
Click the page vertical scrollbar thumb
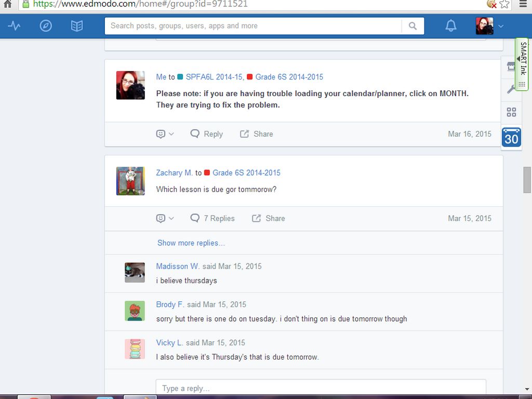tap(527, 180)
